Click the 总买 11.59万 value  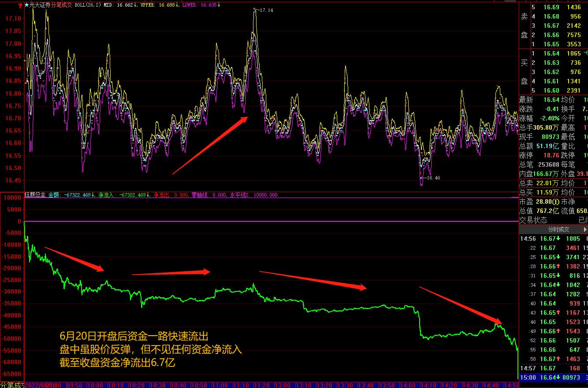coord(547,192)
